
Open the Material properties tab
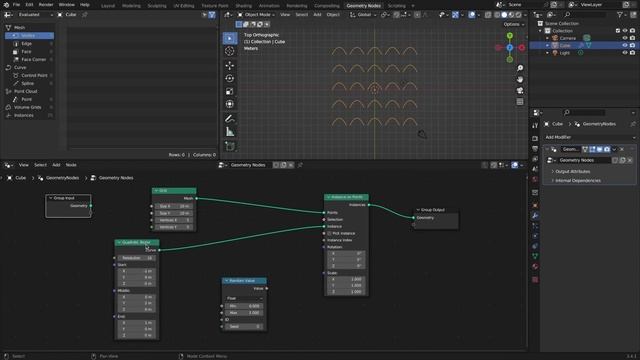(x=535, y=266)
